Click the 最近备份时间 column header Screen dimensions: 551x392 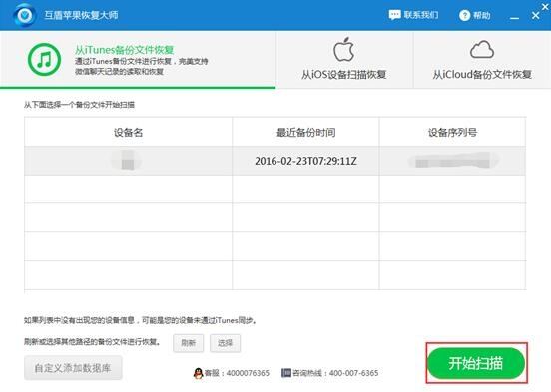[305, 132]
